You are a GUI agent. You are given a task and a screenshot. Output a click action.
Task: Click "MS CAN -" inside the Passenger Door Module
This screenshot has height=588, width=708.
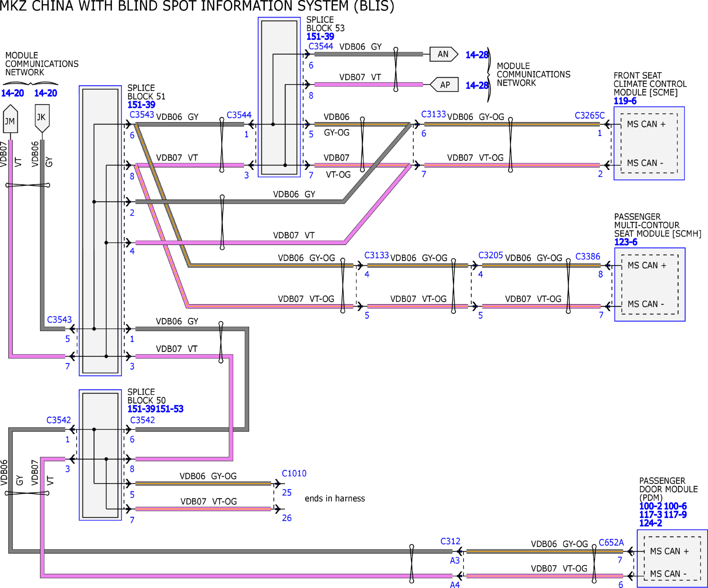[x=668, y=574]
